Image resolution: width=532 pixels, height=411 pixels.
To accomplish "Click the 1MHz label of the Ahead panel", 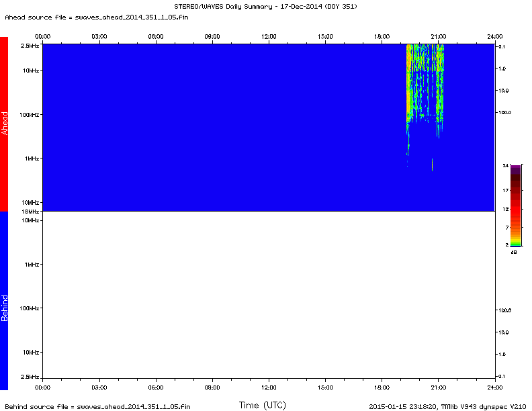I will coord(32,158).
